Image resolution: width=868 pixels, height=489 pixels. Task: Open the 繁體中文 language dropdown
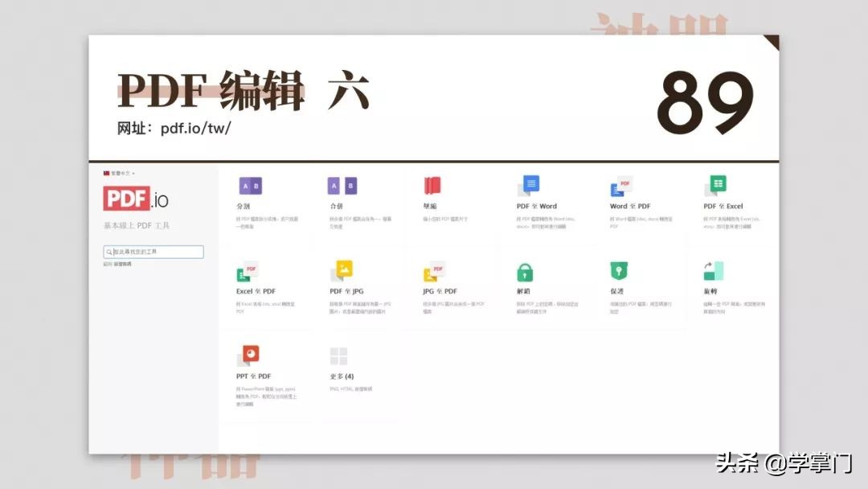click(x=120, y=171)
